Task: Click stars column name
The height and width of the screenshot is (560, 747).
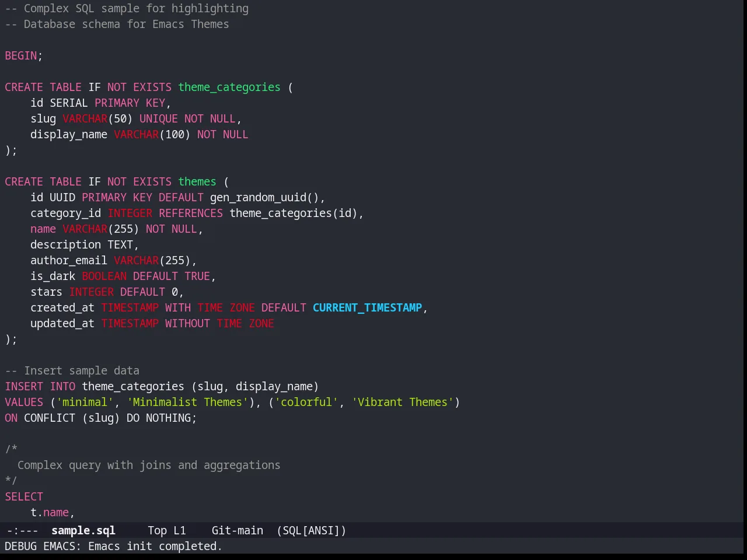Action: coord(46,292)
